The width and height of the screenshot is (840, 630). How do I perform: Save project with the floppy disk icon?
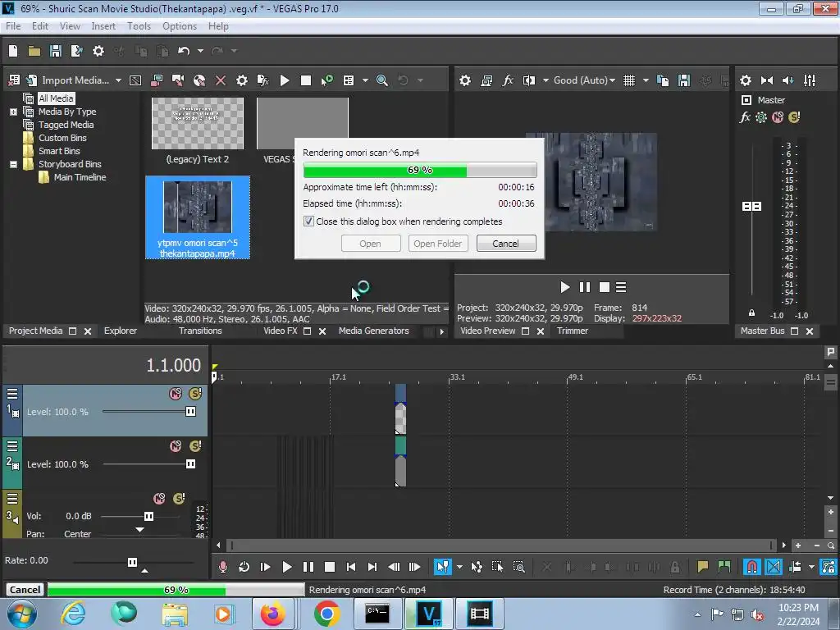[55, 51]
